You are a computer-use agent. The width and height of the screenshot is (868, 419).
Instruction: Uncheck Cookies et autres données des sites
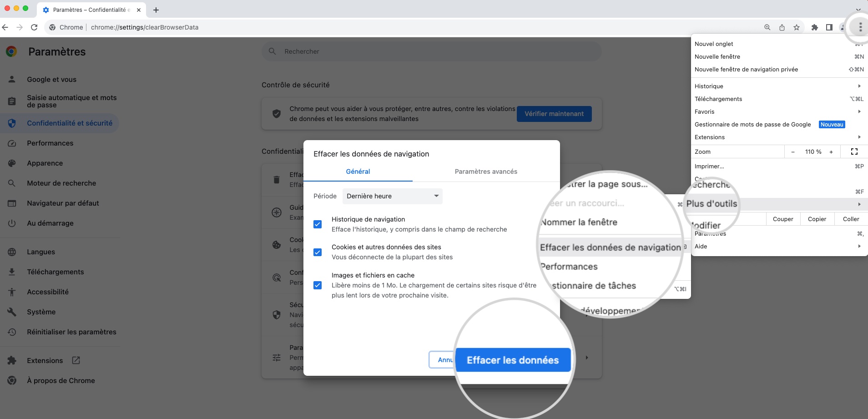[x=318, y=252]
